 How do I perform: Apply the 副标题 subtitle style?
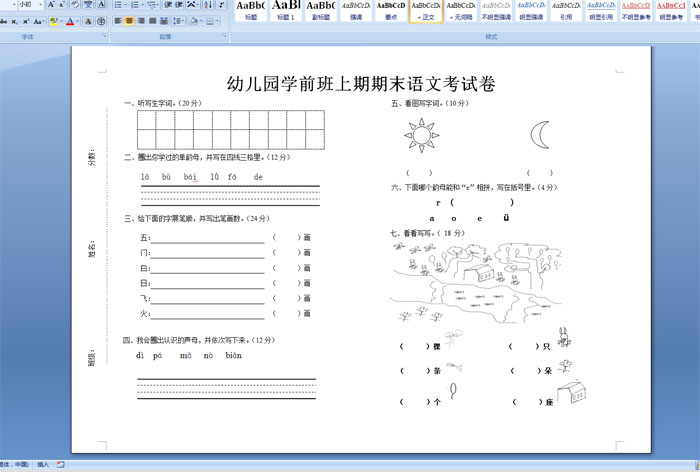[x=321, y=11]
